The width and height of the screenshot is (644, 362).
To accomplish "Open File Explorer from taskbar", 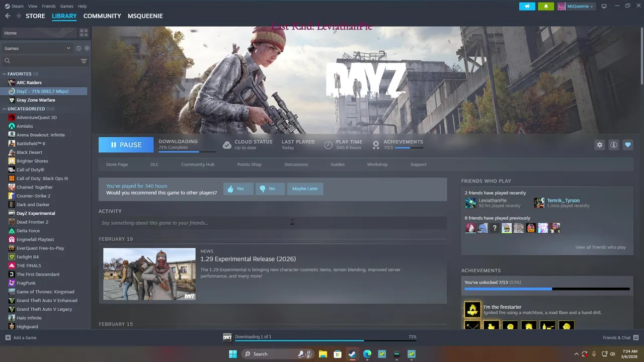I will 323,354.
